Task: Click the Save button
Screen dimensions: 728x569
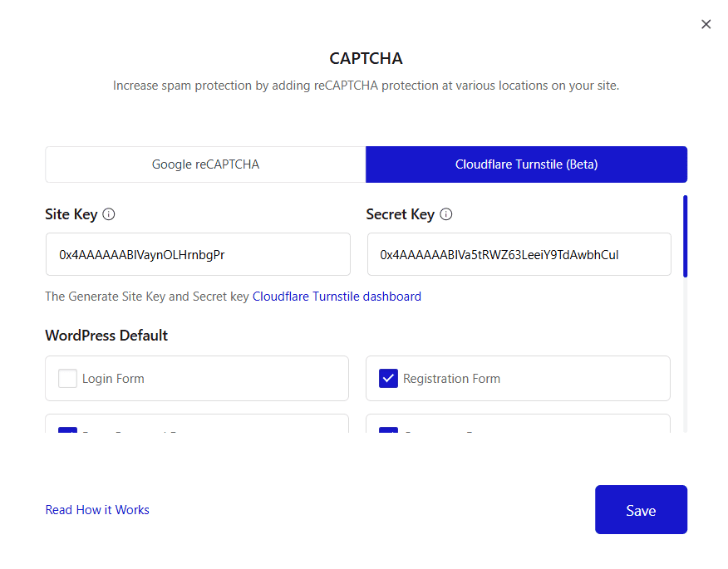Action: [x=641, y=509]
